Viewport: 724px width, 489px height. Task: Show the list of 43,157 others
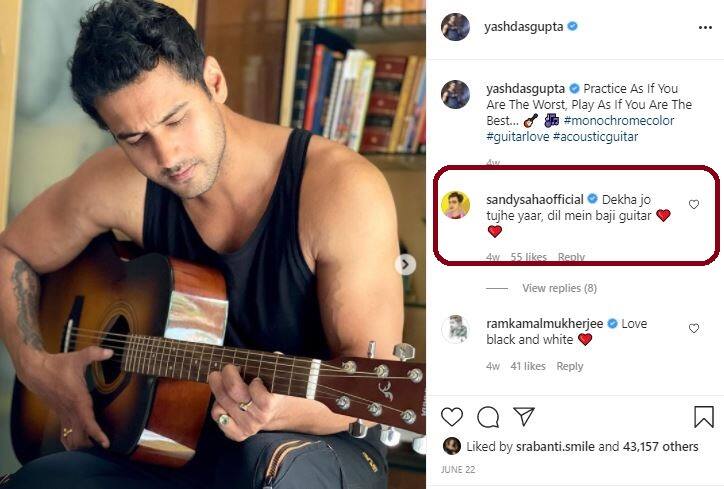tap(660, 447)
